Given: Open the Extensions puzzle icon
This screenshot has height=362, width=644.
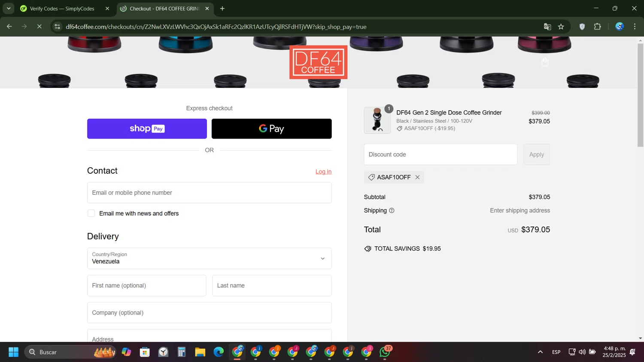Looking at the screenshot, I should point(597,27).
